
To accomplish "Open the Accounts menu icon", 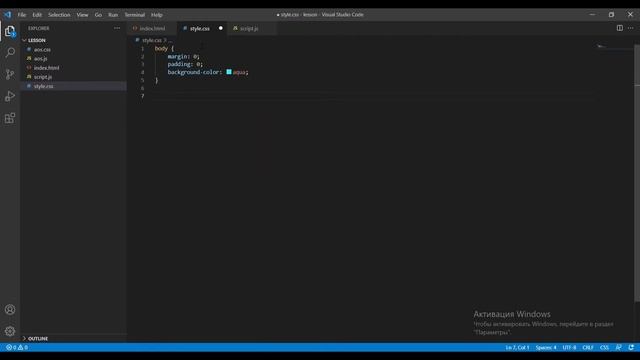I will pyautogui.click(x=10, y=309).
